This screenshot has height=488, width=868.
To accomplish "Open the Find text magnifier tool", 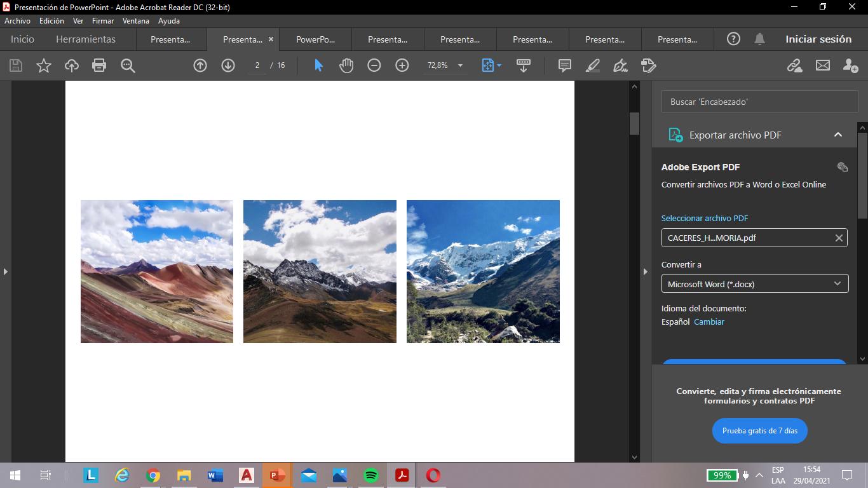I will tap(128, 65).
